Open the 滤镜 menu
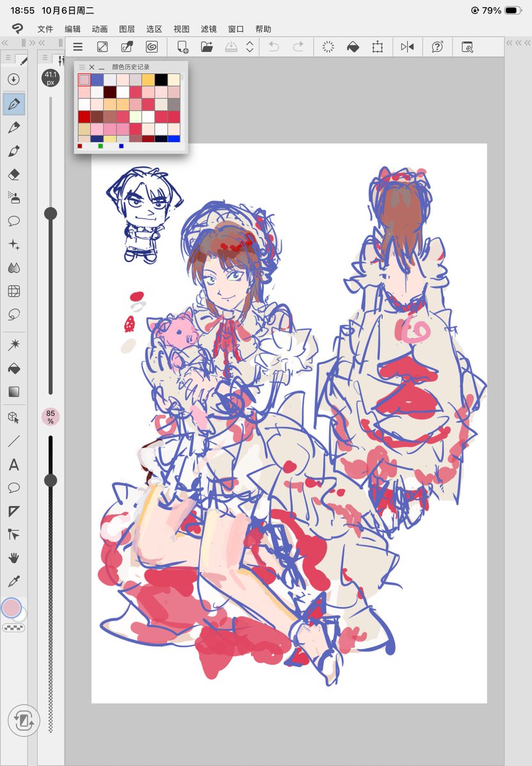The image size is (532, 766). (x=209, y=29)
